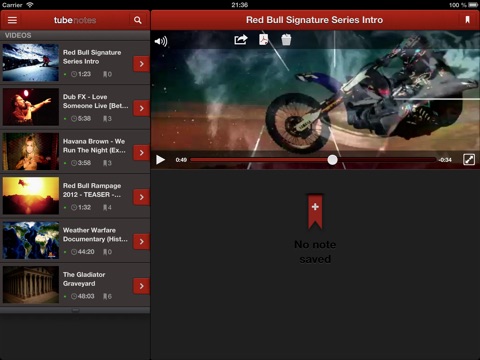
Task: Play the Red Bull video
Action: [x=160, y=160]
